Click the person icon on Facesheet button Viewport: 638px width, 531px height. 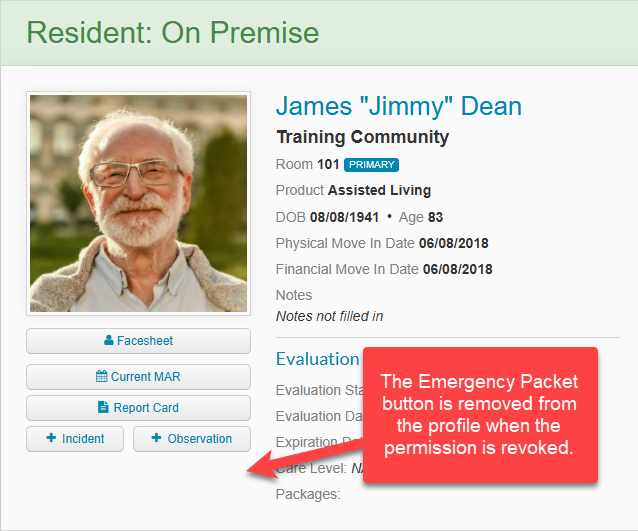pos(109,340)
